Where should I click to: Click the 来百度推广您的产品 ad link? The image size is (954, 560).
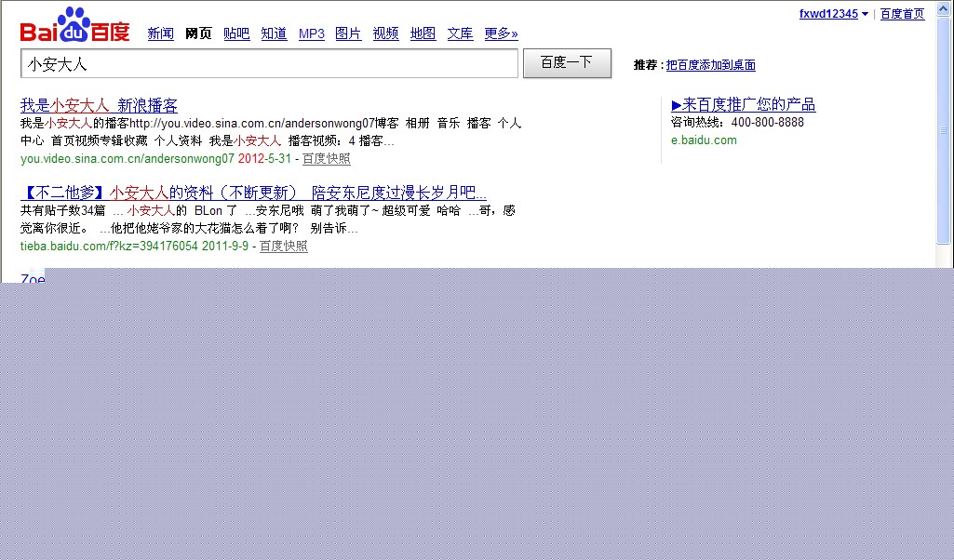click(743, 104)
